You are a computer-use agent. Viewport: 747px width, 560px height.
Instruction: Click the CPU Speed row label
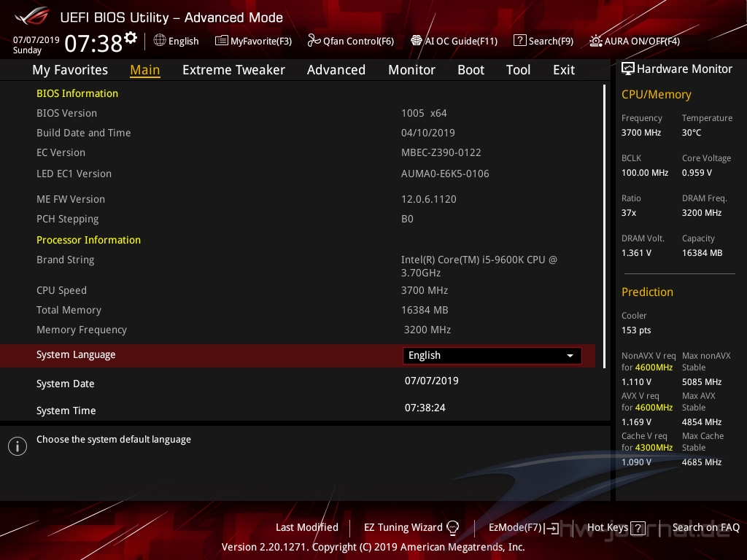point(61,290)
